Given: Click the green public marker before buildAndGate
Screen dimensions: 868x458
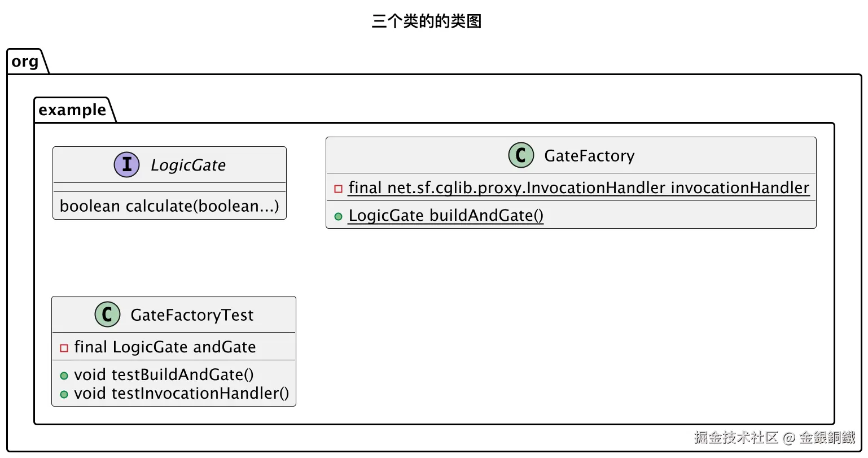Looking at the screenshot, I should click(x=339, y=216).
